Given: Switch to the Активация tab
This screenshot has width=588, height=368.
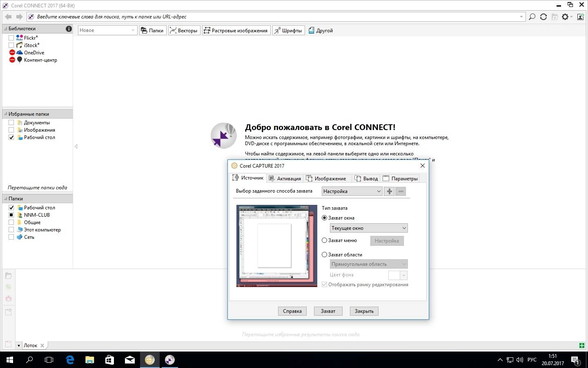Looking at the screenshot, I should point(285,179).
